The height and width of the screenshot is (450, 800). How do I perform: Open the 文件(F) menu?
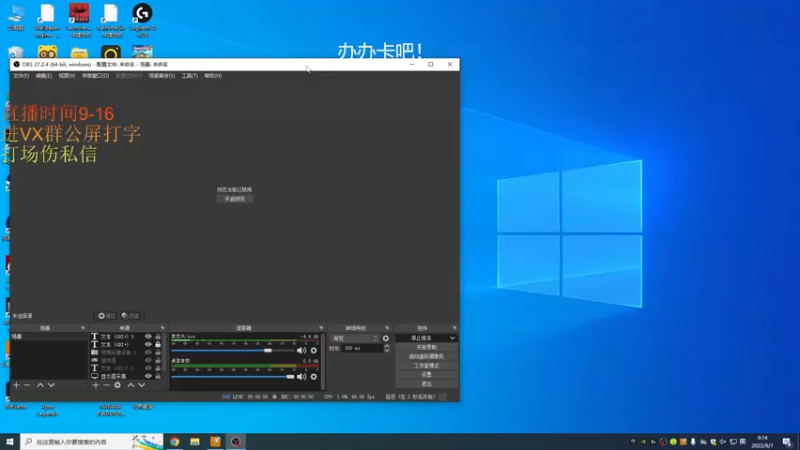pos(21,76)
